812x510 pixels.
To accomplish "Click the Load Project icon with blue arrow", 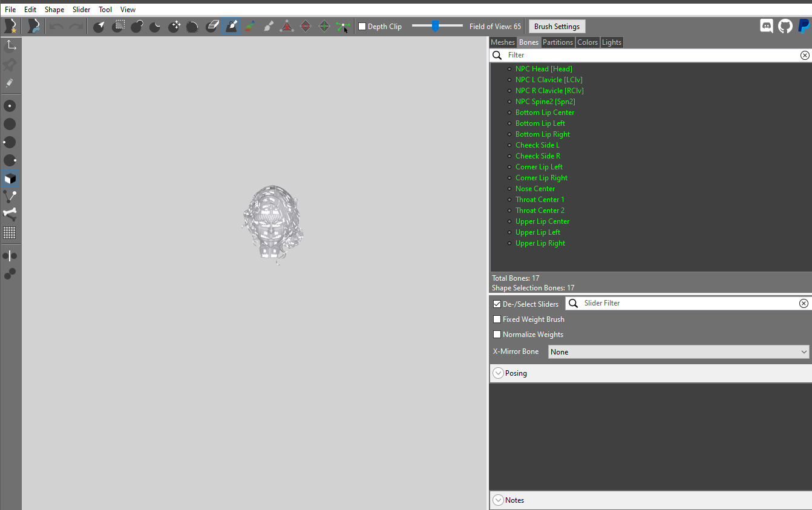I will (x=34, y=26).
